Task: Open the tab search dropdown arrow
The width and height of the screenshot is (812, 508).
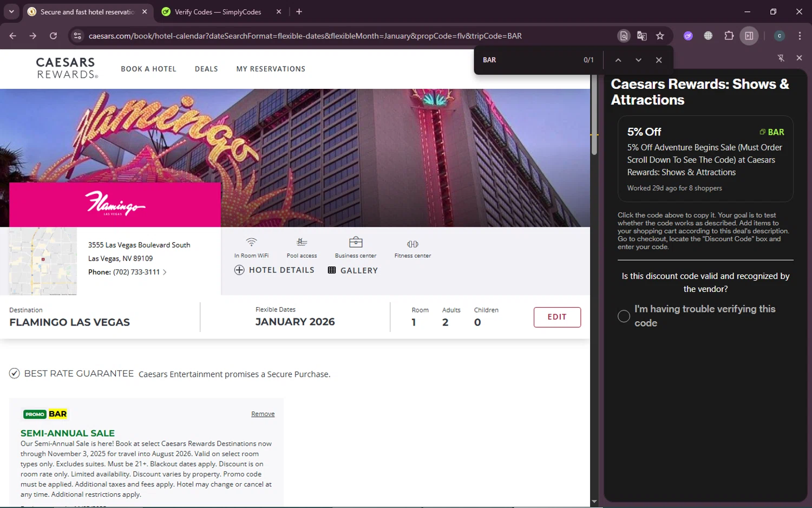Action: (11, 11)
